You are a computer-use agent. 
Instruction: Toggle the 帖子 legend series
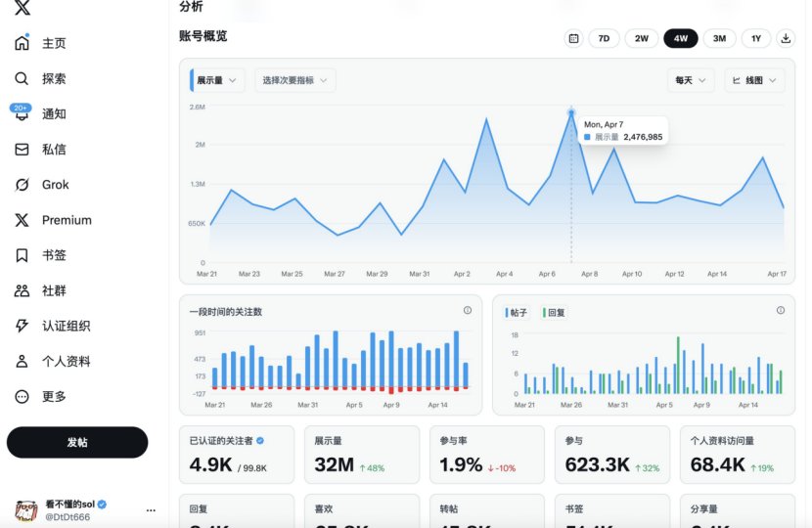tap(517, 313)
